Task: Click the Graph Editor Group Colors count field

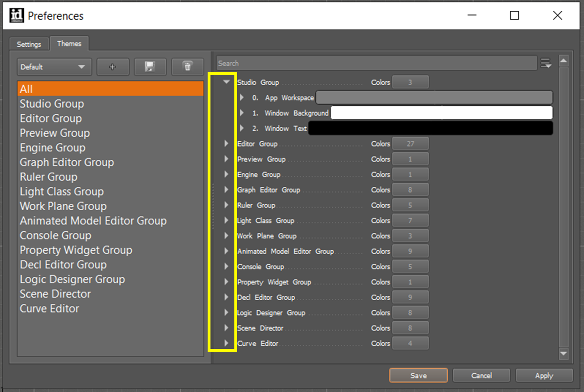Action: (410, 190)
